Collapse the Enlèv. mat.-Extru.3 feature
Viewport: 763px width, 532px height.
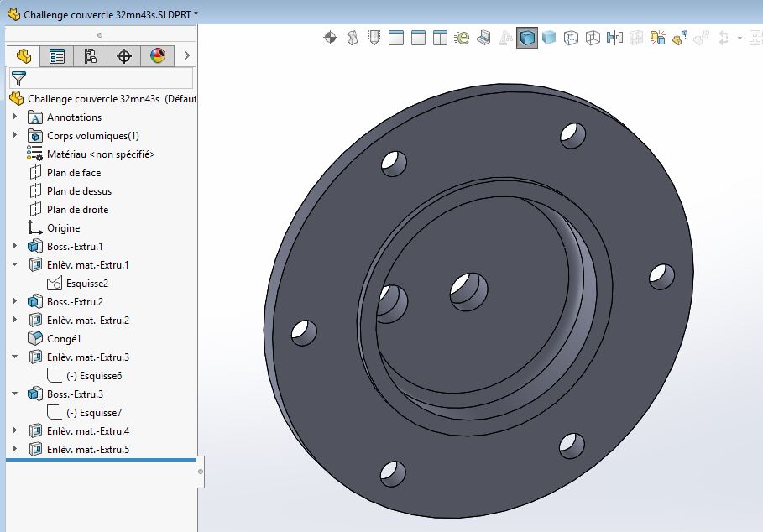point(15,357)
